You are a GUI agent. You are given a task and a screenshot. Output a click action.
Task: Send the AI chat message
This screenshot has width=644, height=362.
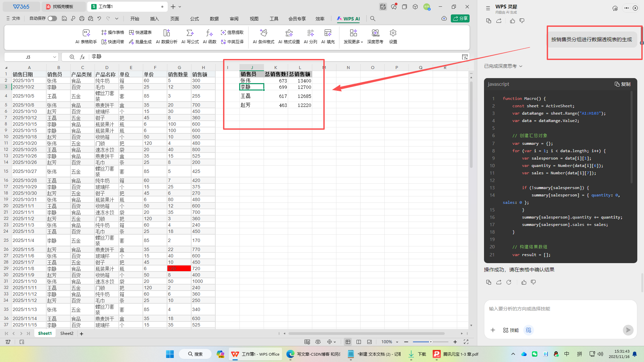628,330
